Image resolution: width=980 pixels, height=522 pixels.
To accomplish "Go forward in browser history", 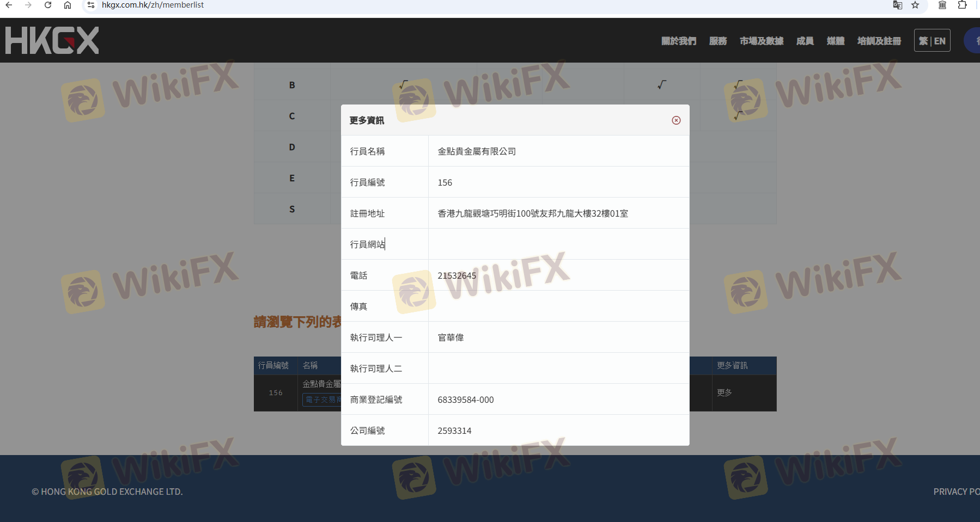I will click(x=28, y=5).
